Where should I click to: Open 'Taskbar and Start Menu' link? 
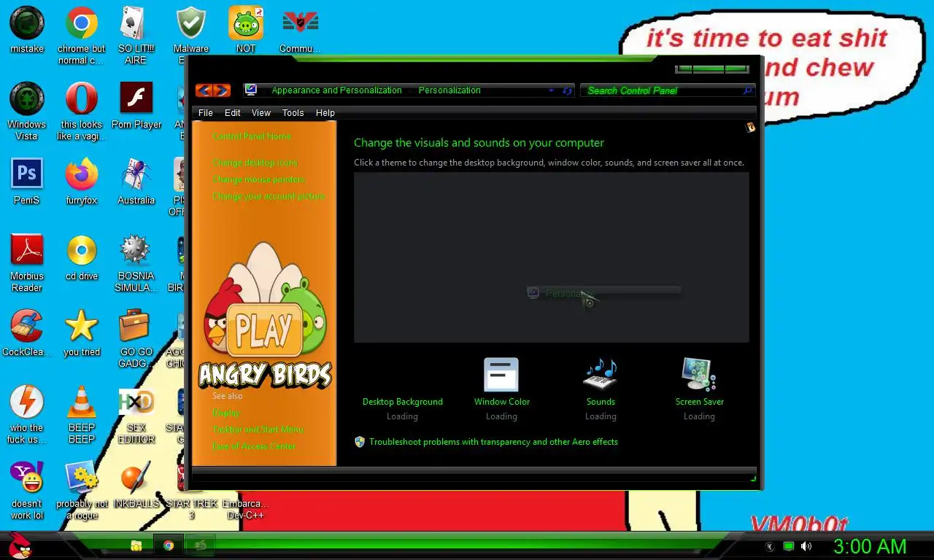tap(258, 429)
